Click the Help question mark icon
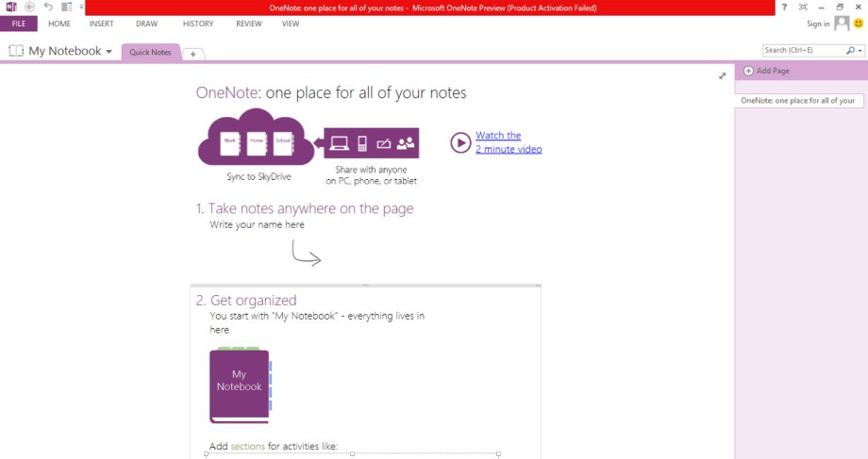The width and height of the screenshot is (868, 459). [x=784, y=7]
